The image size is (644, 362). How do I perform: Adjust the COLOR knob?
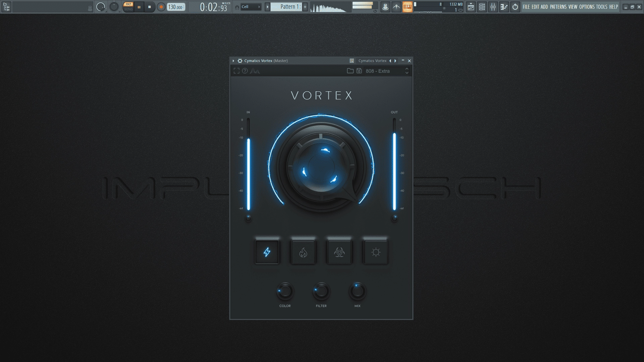(x=285, y=291)
